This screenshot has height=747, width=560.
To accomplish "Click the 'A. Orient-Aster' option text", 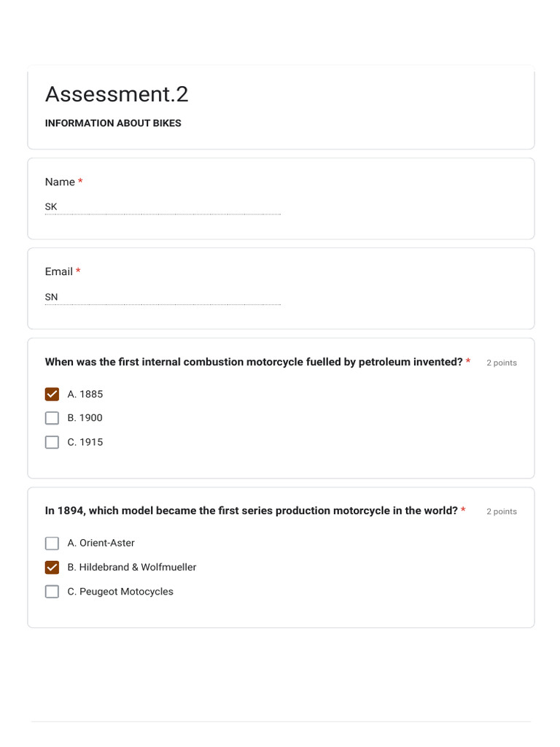I will tap(101, 543).
